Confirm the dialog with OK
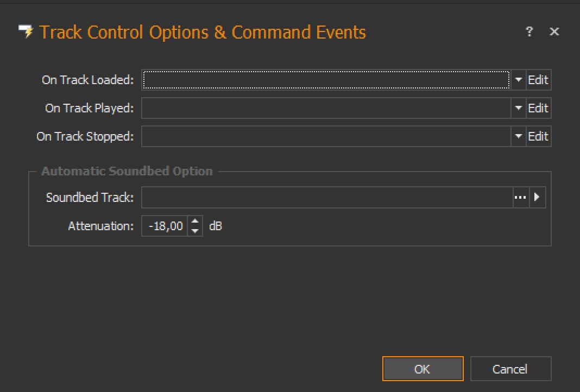Image resolution: width=580 pixels, height=392 pixels. 423,369
